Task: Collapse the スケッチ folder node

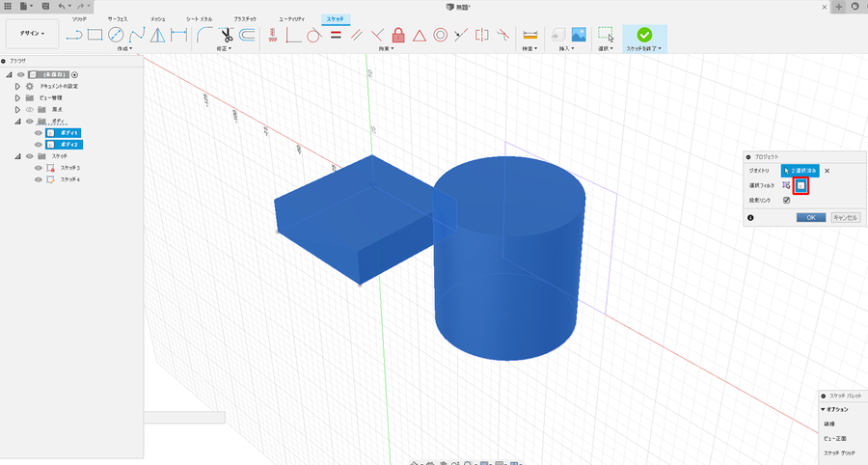Action: [17, 156]
